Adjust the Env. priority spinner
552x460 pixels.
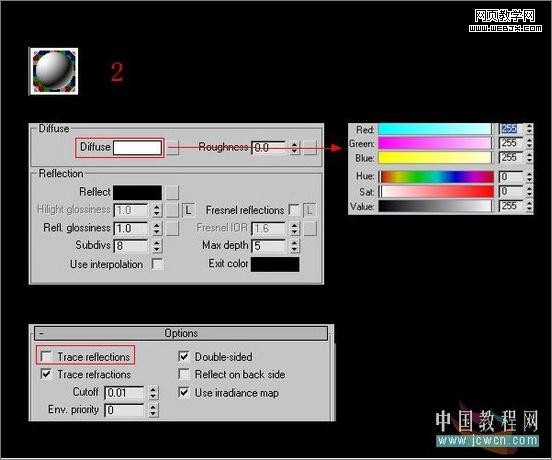click(x=153, y=410)
